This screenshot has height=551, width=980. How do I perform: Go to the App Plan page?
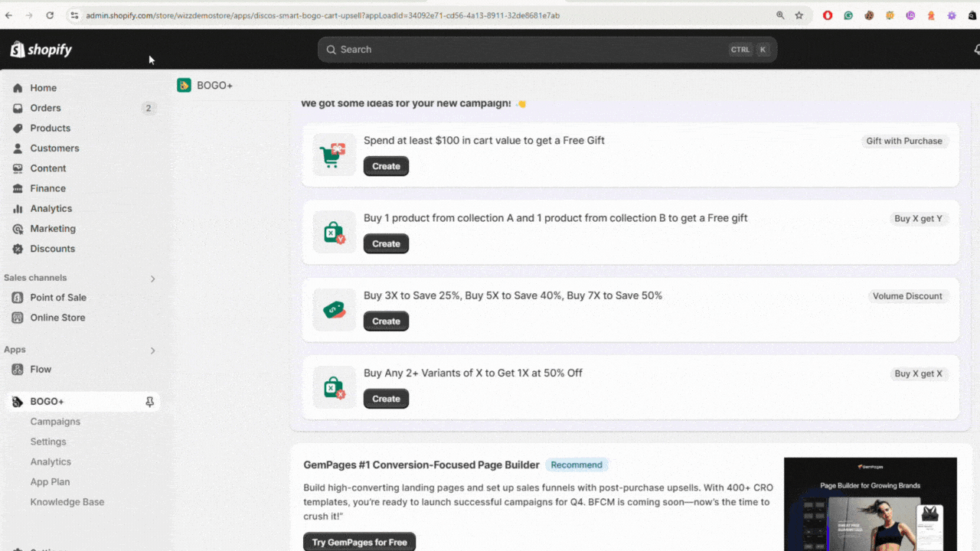[50, 482]
